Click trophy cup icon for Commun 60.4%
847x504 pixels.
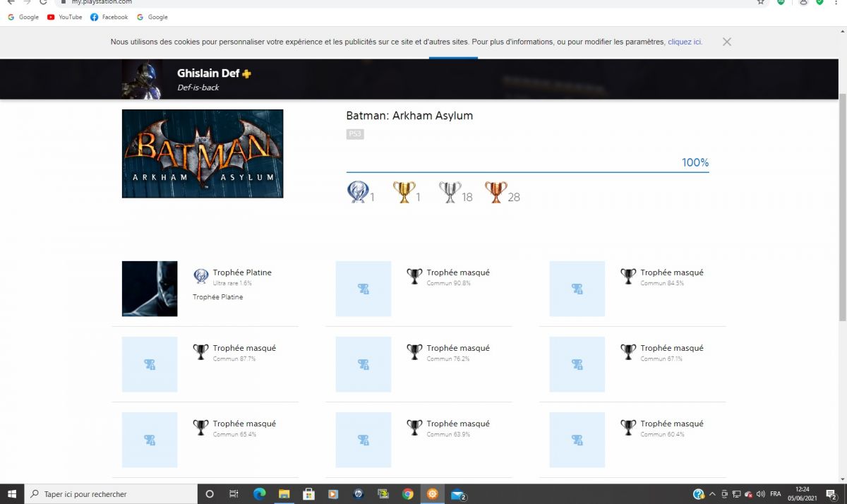tap(628, 428)
